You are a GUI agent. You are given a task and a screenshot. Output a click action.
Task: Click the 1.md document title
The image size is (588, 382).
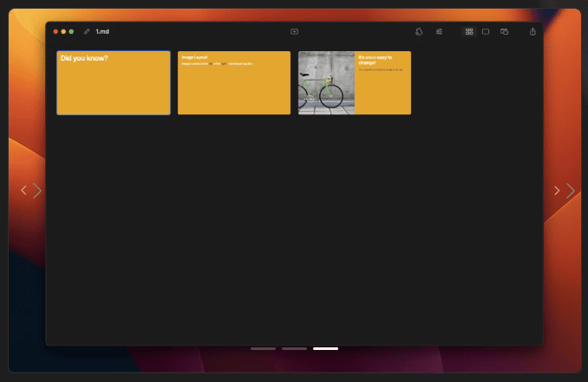click(x=102, y=31)
